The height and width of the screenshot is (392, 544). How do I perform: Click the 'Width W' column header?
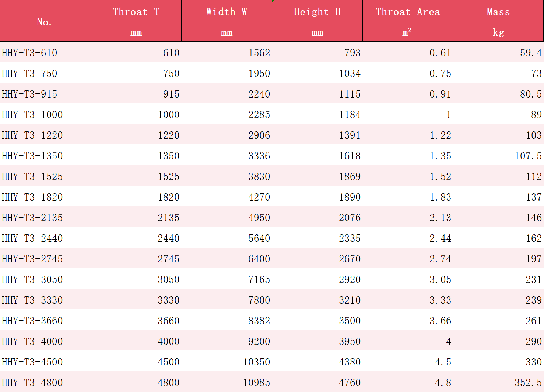coord(227,11)
